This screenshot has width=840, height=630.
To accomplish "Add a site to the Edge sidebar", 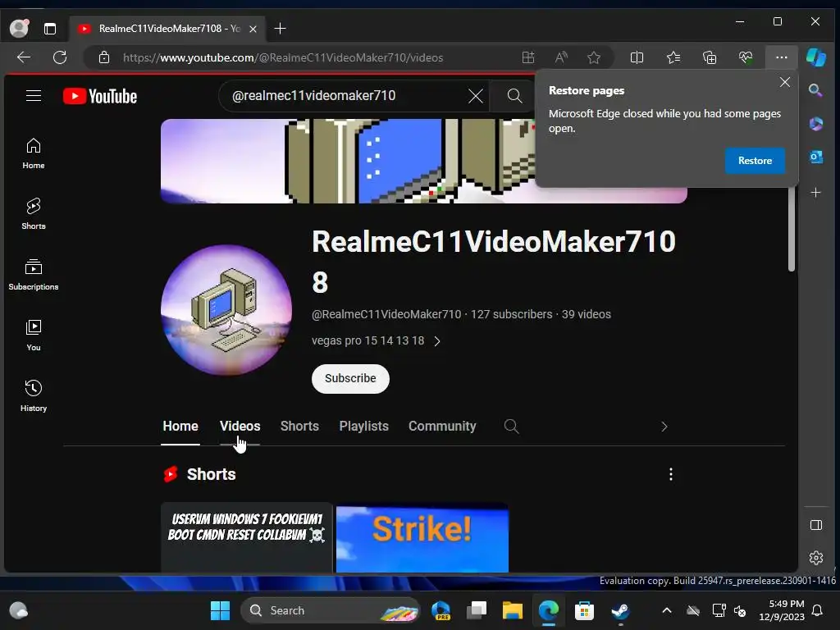I will coord(816,192).
